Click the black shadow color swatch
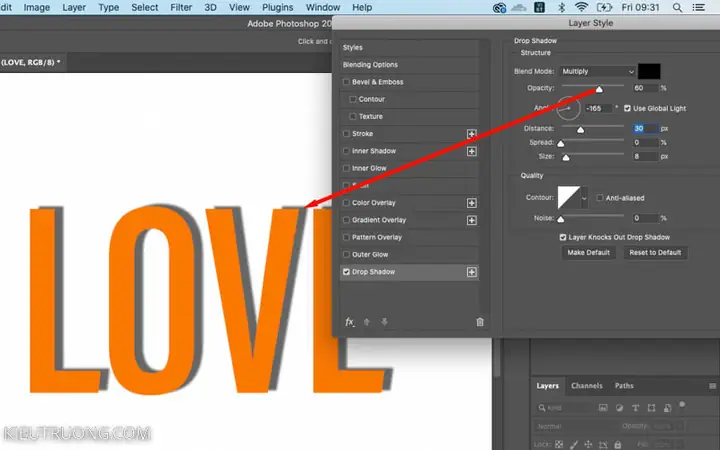This screenshot has width=720, height=450. click(649, 71)
